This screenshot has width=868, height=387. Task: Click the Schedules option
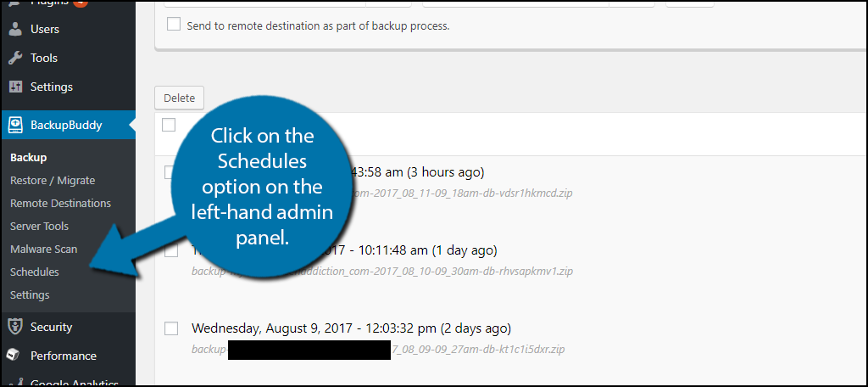(34, 272)
